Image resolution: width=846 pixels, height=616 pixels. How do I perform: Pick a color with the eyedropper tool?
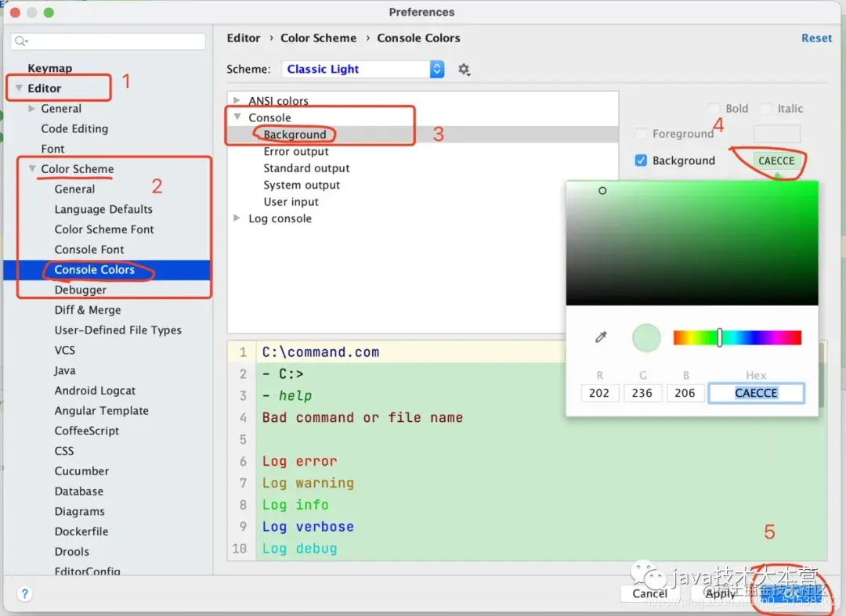click(601, 337)
